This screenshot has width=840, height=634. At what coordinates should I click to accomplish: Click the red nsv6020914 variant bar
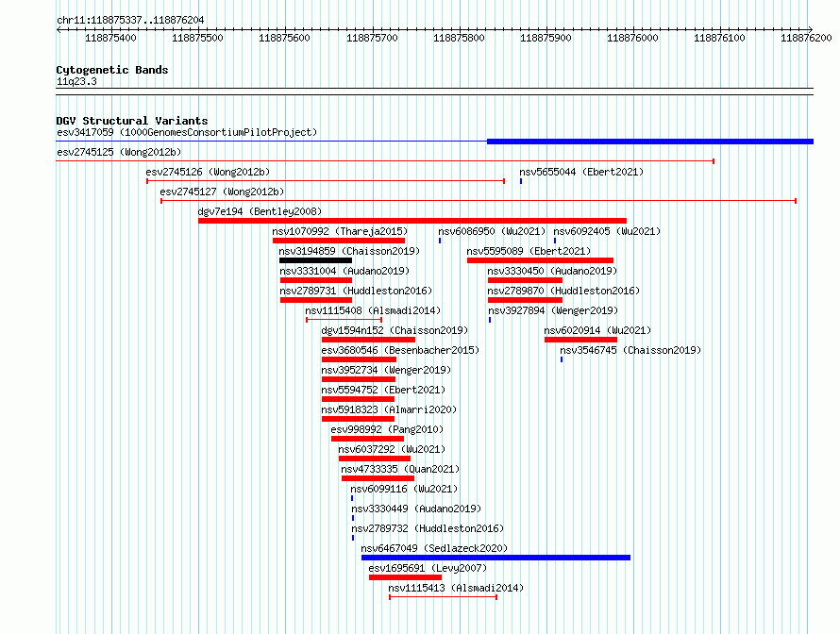point(580,340)
